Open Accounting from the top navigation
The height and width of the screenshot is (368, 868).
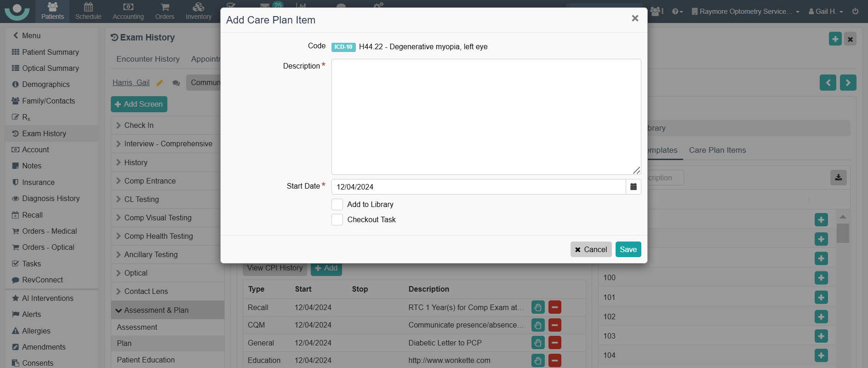pos(128,11)
